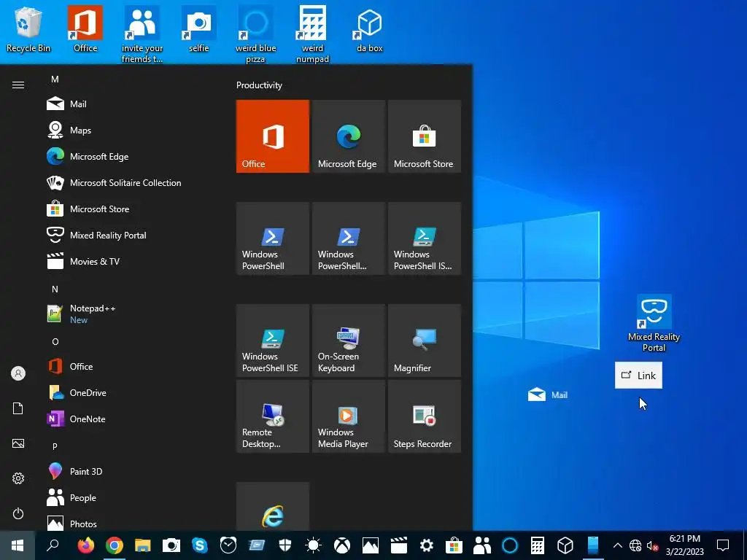Launch Windows Media Player tile
The image size is (747, 560).
[x=348, y=416]
